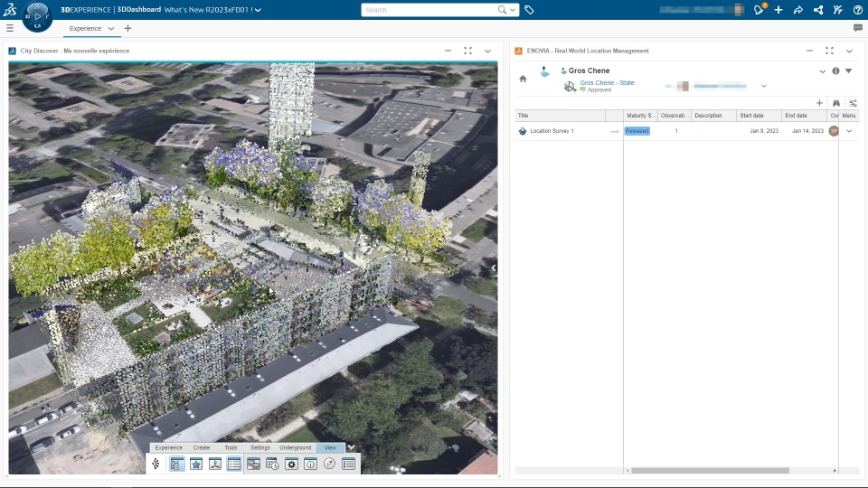The width and height of the screenshot is (868, 488).
Task: Toggle the tree panel view button
Action: (x=177, y=464)
